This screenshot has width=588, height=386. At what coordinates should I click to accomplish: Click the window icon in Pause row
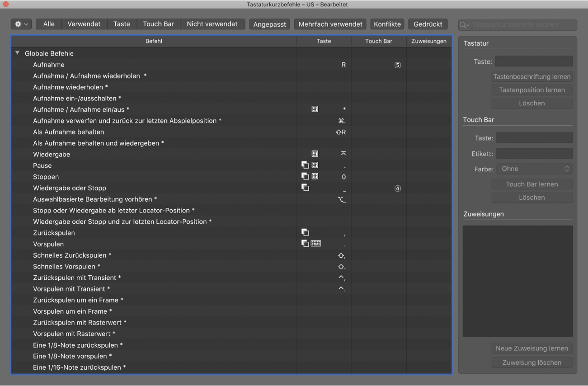point(305,165)
